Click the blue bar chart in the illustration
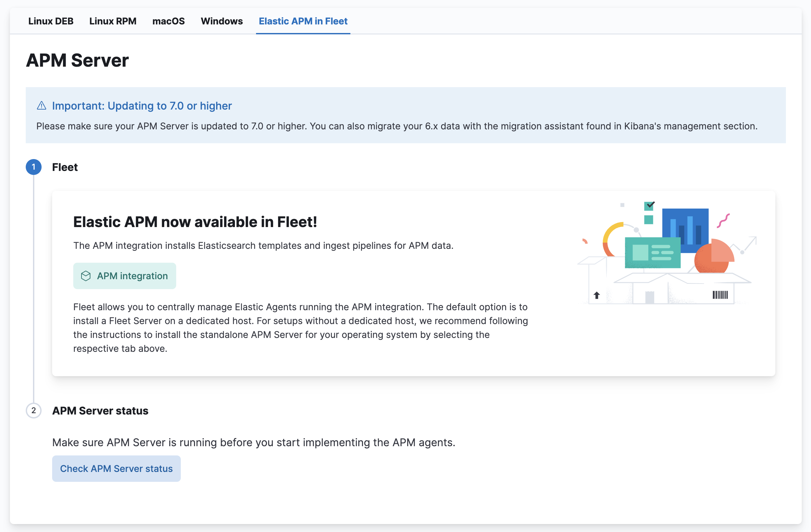 pos(685,231)
